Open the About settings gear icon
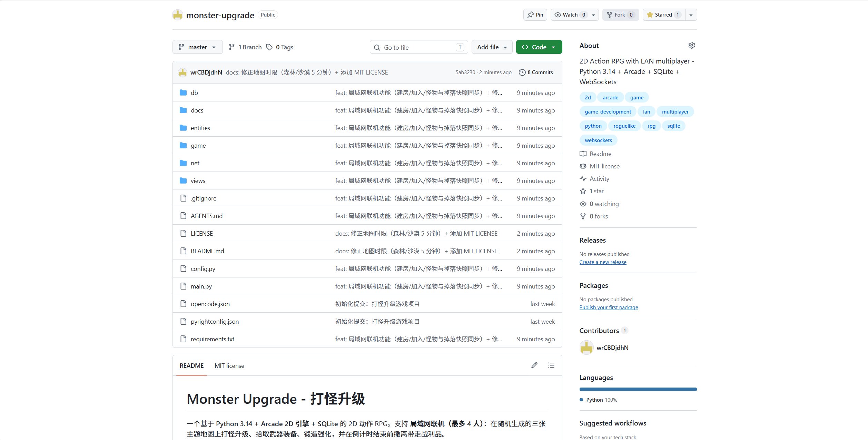Image resolution: width=868 pixels, height=440 pixels. point(691,45)
